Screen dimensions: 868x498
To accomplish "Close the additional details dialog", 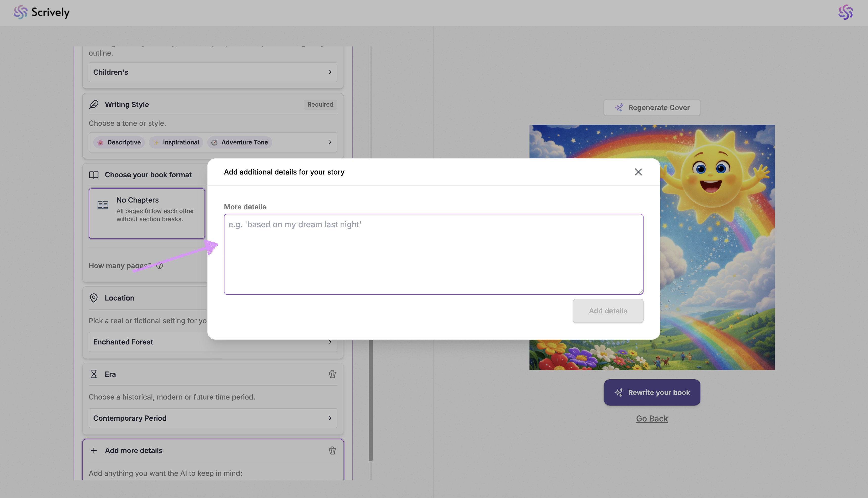I will [638, 172].
